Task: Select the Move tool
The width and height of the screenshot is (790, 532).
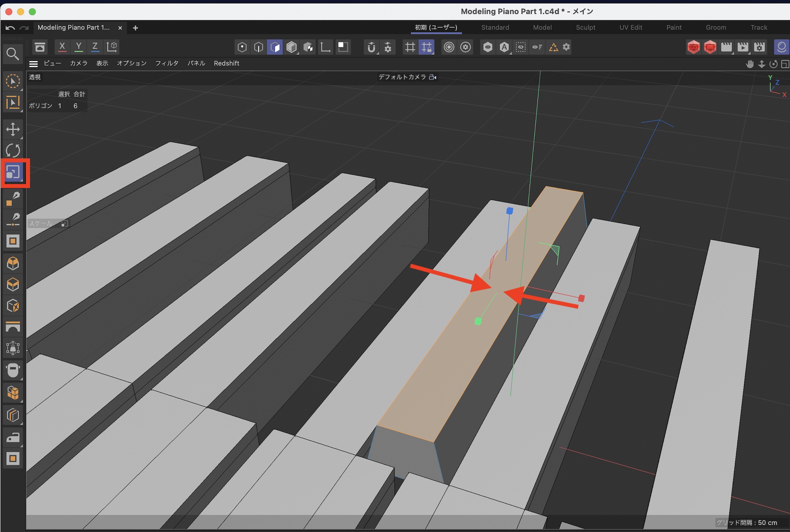Action: [x=13, y=129]
